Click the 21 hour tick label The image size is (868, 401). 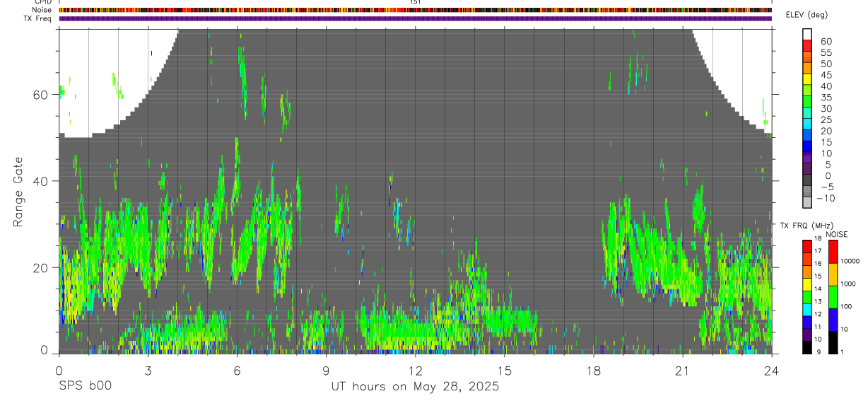682,370
